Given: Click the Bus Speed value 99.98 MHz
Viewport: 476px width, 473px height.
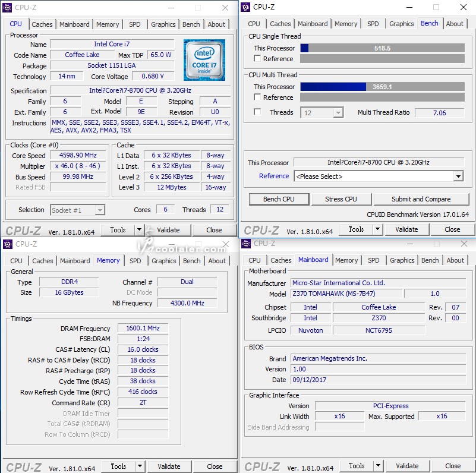Looking at the screenshot, I should pos(78,176).
